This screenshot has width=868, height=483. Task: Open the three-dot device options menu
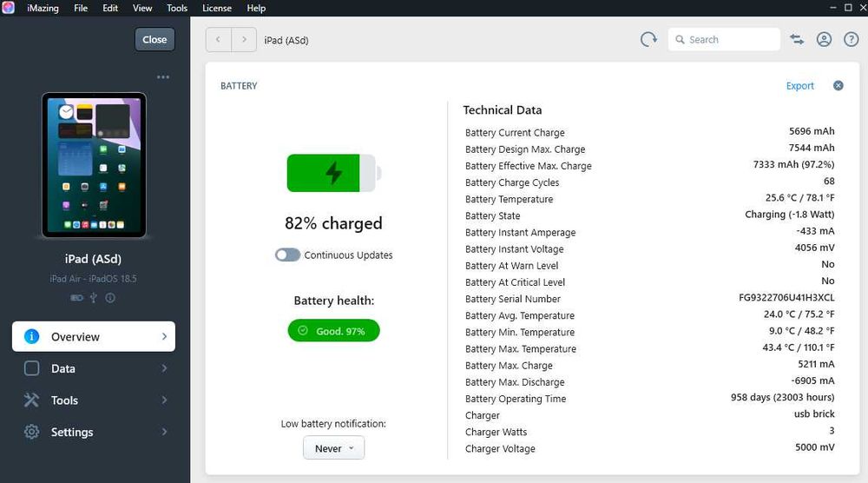point(163,77)
